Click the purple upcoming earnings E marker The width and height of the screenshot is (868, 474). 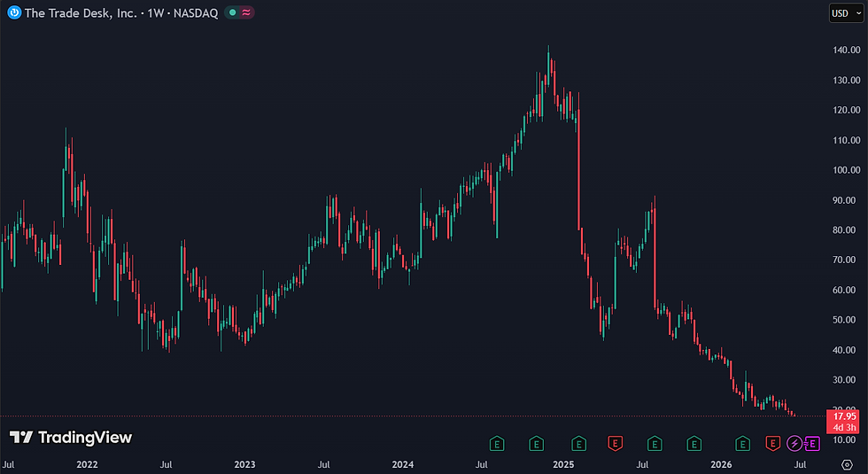point(812,444)
